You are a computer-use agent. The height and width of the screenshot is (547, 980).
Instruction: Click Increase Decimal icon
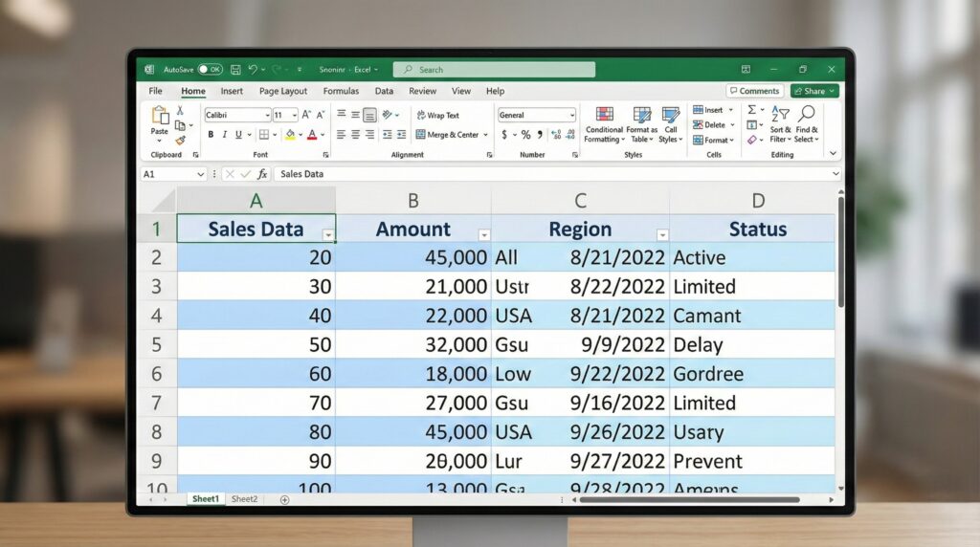[556, 134]
